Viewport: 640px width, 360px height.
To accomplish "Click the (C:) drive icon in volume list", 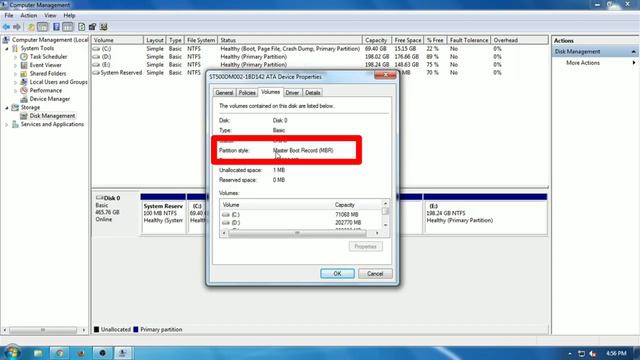I will pos(96,49).
